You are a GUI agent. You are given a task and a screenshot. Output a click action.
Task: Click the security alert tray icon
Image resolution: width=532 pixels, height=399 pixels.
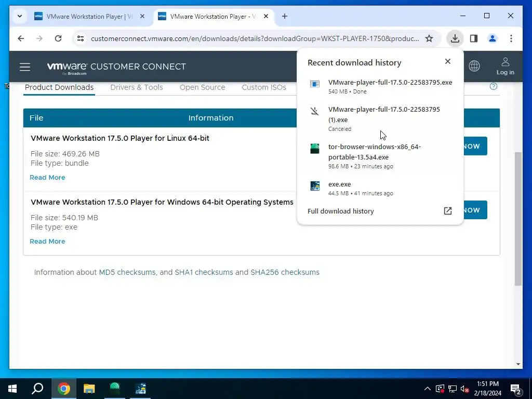(440, 389)
